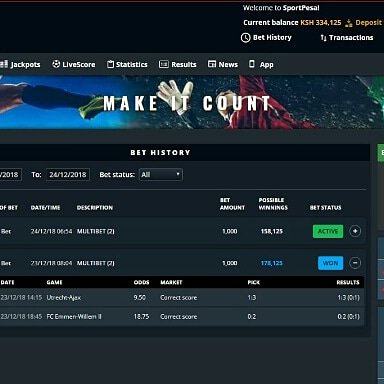Click the possible winnings 158,125
The image size is (384, 384).
(272, 231)
